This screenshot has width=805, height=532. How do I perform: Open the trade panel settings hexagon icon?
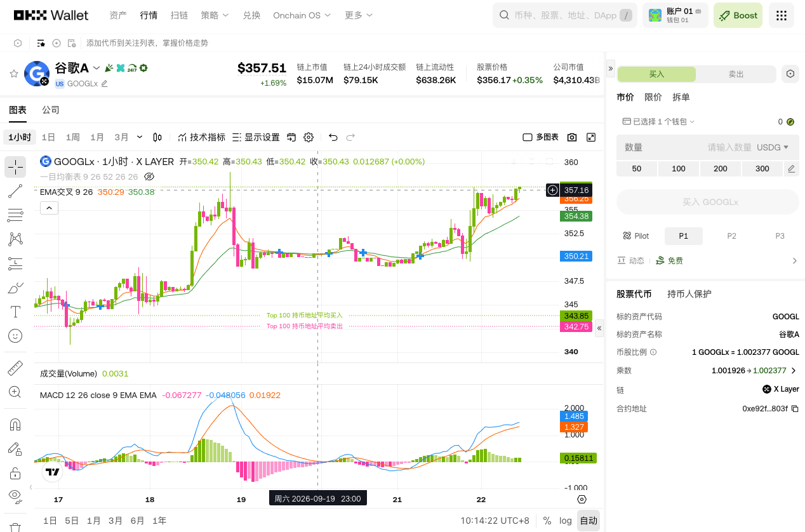point(790,74)
